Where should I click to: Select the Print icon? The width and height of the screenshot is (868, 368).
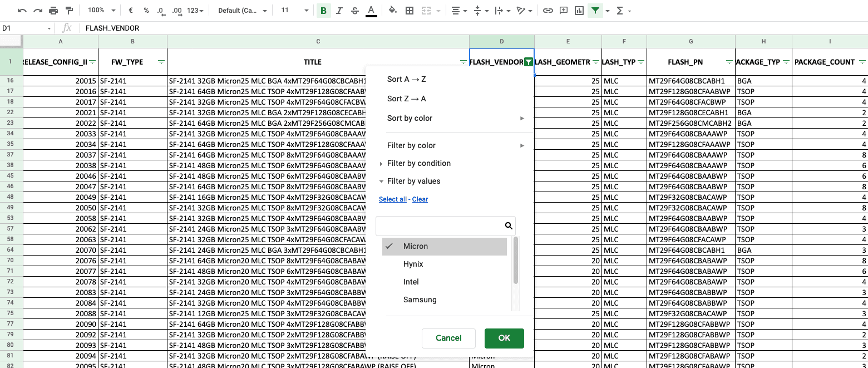click(53, 10)
